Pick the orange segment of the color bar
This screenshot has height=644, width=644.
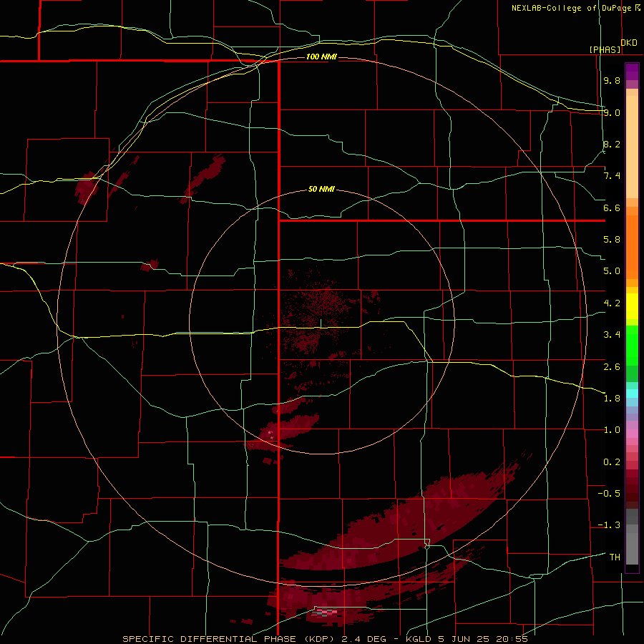point(632,246)
